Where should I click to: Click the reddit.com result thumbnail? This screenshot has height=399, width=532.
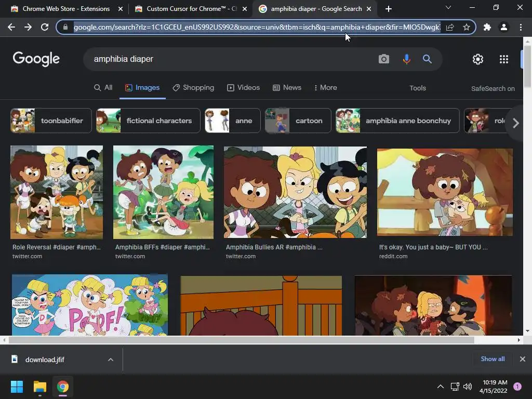tap(445, 192)
